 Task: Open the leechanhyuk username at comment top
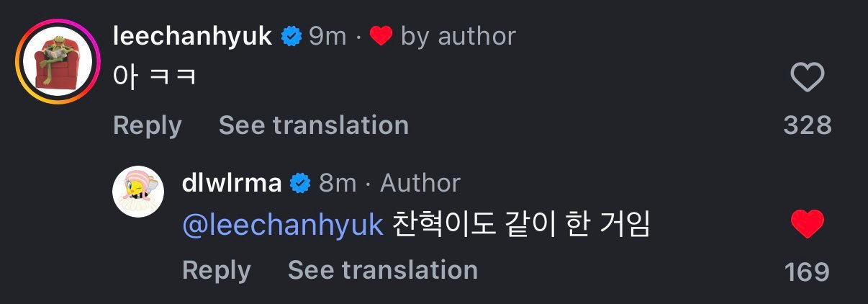(192, 36)
